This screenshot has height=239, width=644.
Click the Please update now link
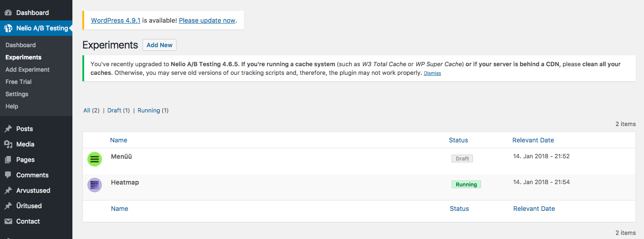(x=207, y=20)
